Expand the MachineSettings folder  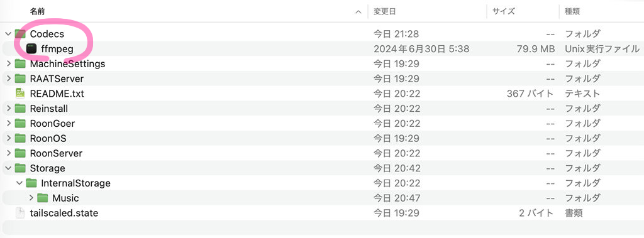[x=9, y=64]
